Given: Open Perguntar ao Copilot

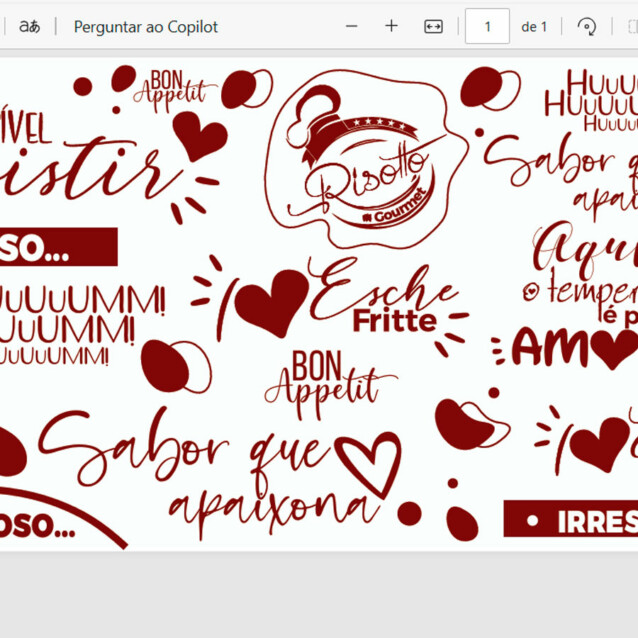Looking at the screenshot, I should coord(145,27).
